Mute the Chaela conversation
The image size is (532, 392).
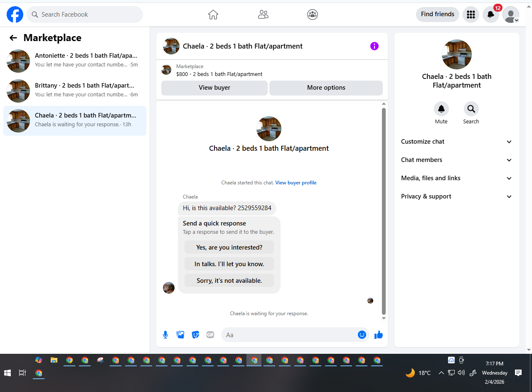441,109
